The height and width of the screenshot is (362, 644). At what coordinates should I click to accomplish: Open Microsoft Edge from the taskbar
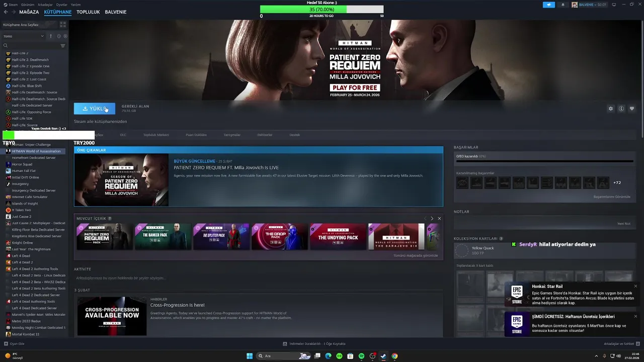pos(328,356)
